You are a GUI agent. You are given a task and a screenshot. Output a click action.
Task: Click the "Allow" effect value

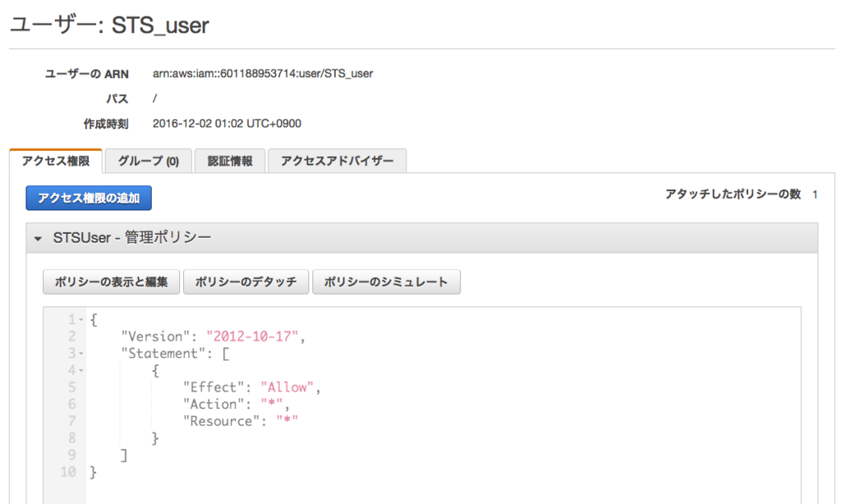tap(287, 387)
